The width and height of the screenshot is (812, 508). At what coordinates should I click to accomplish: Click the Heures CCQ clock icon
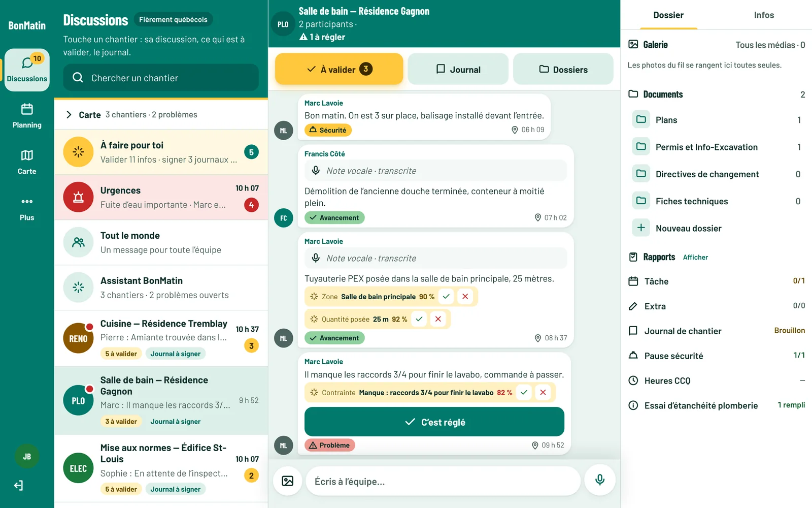point(633,380)
